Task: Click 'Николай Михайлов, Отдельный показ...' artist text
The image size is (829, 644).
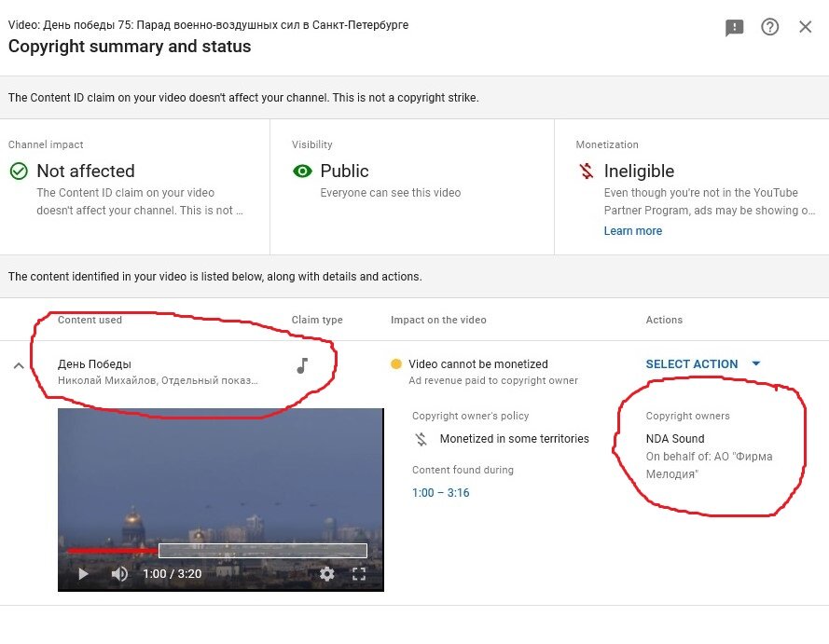Action: pyautogui.click(x=158, y=380)
